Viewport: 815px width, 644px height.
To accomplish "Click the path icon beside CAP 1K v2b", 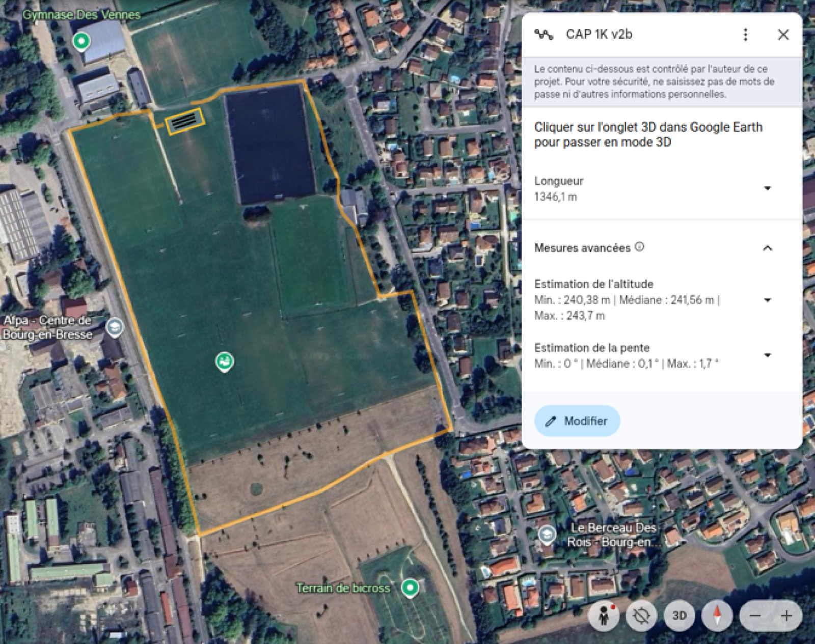I will pos(544,35).
